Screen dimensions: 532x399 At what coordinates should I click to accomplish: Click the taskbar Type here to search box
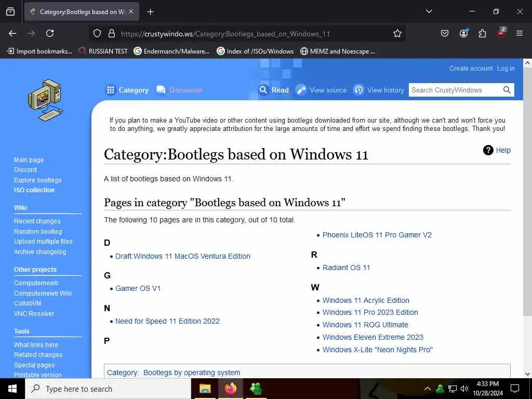pyautogui.click(x=108, y=389)
